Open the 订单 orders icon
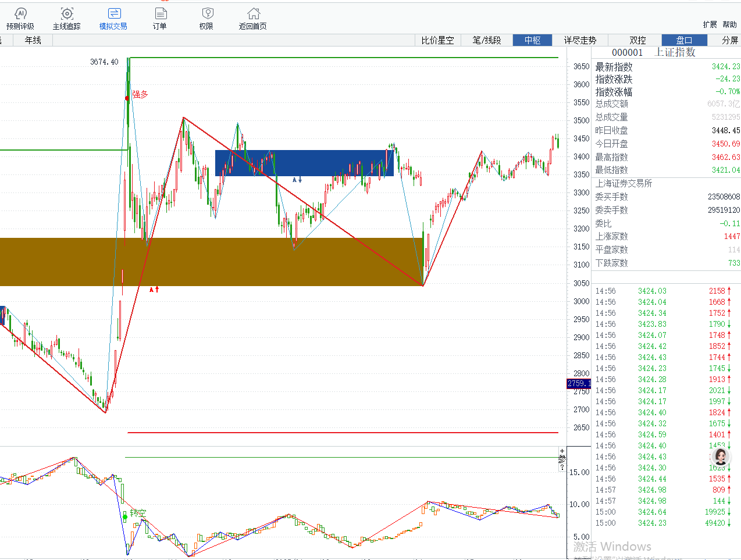The width and height of the screenshot is (741, 560). tap(160, 19)
